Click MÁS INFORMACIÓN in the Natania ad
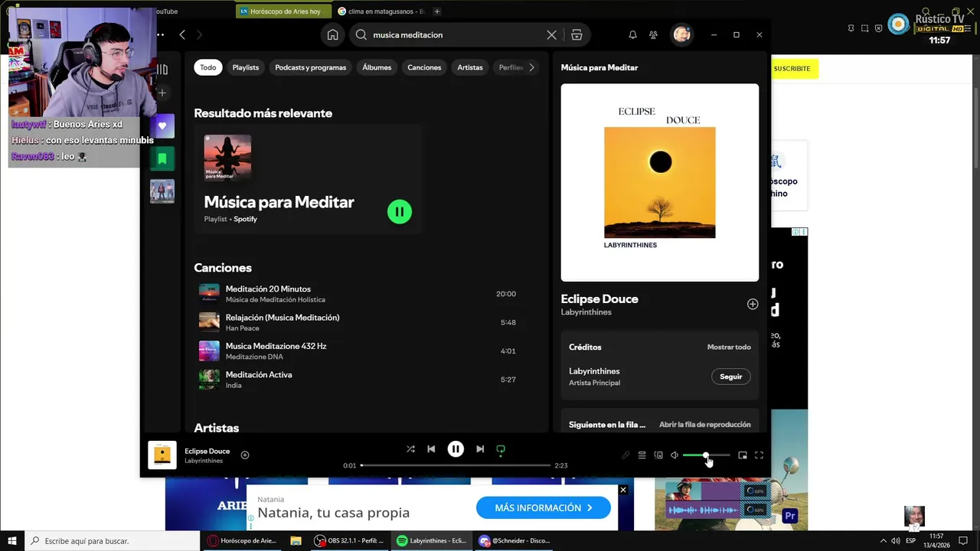 (x=544, y=507)
